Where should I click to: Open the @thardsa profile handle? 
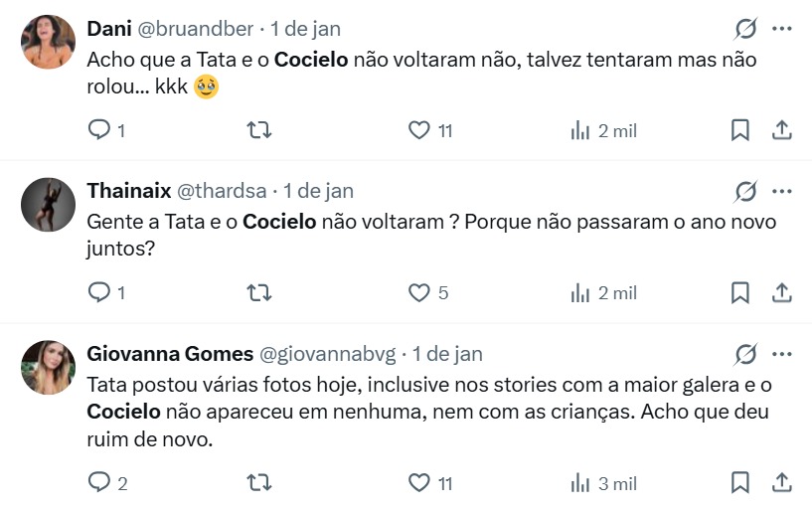pos(224,190)
